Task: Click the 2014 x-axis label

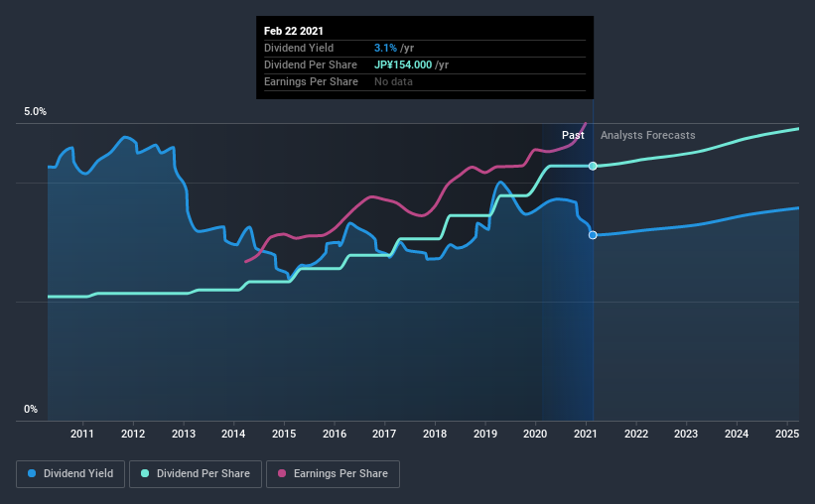Action: point(233,434)
